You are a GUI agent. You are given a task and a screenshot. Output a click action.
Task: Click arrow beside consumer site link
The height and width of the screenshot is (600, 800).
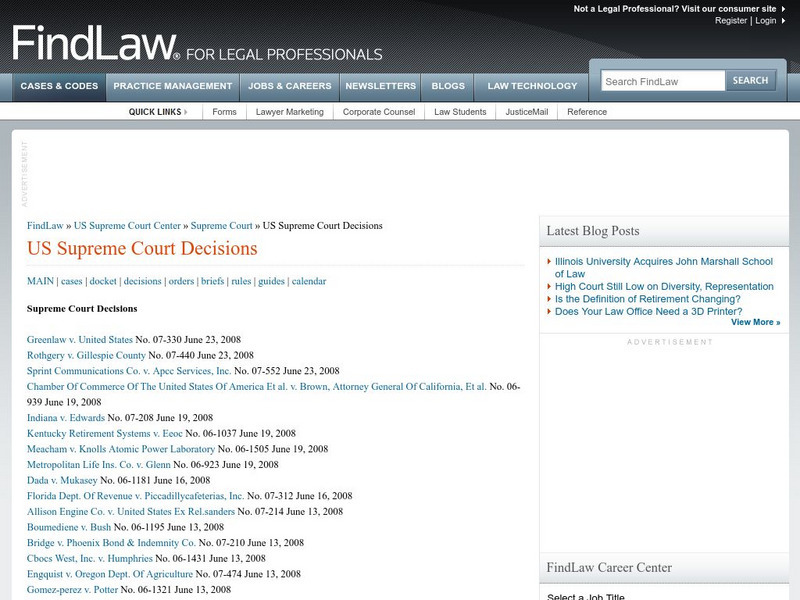click(783, 9)
